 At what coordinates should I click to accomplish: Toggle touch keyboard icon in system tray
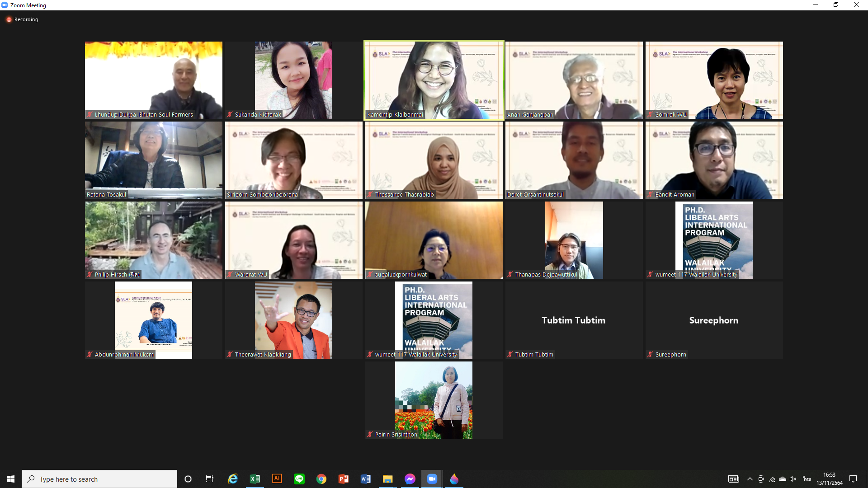click(x=733, y=479)
